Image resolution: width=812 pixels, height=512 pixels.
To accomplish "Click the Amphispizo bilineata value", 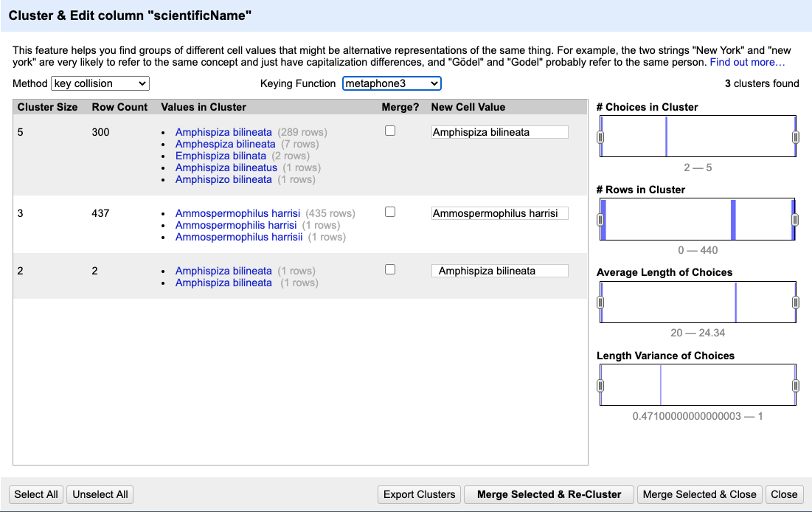I will click(223, 179).
